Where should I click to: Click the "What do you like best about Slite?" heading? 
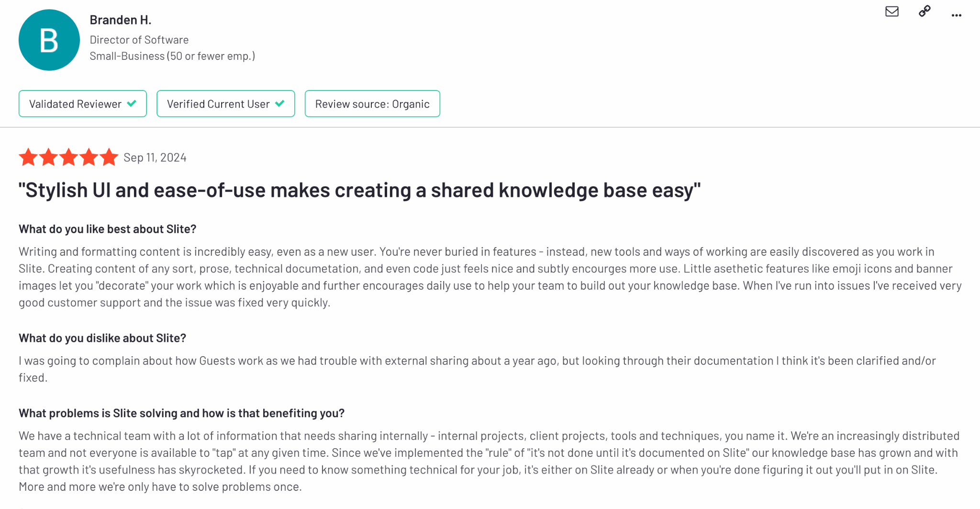point(108,229)
